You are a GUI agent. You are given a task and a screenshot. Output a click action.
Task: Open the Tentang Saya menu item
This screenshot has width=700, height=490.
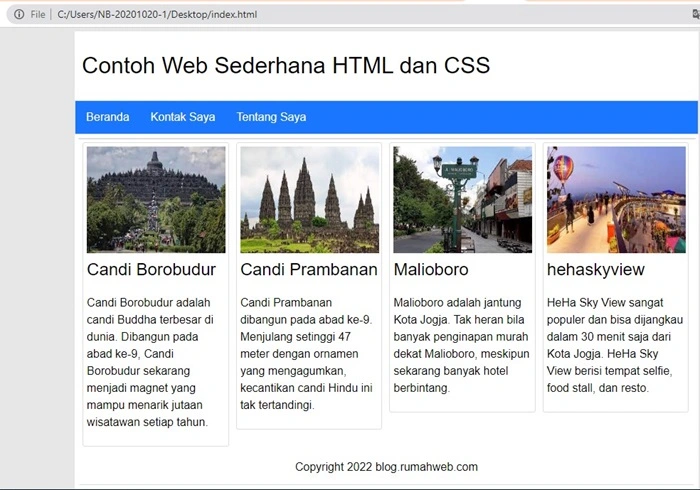tap(271, 117)
